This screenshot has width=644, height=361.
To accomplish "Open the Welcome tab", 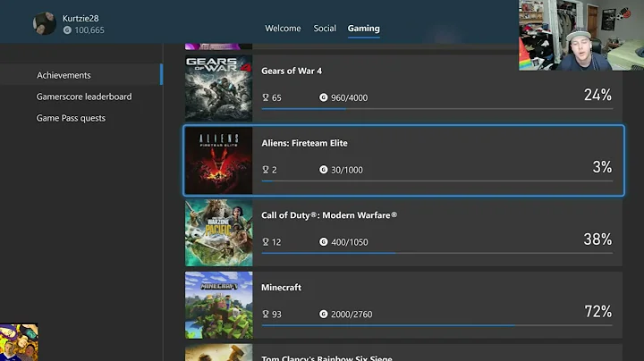I will tap(283, 29).
